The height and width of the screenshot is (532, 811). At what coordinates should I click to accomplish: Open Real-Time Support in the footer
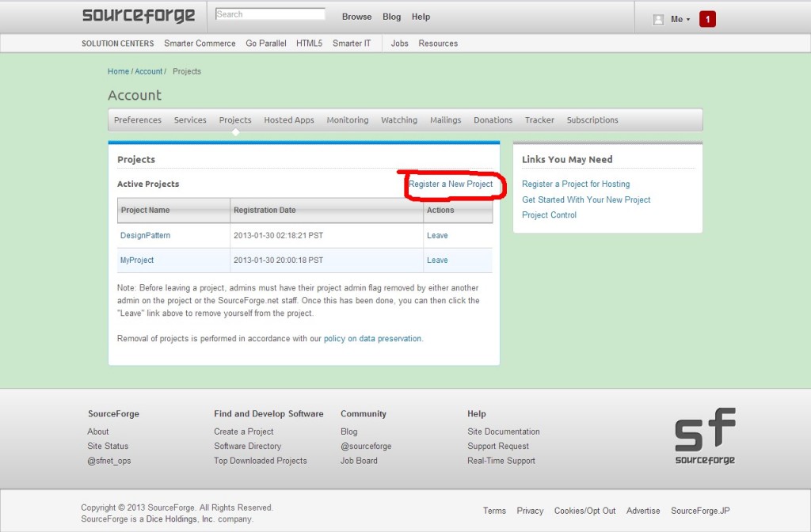point(501,461)
